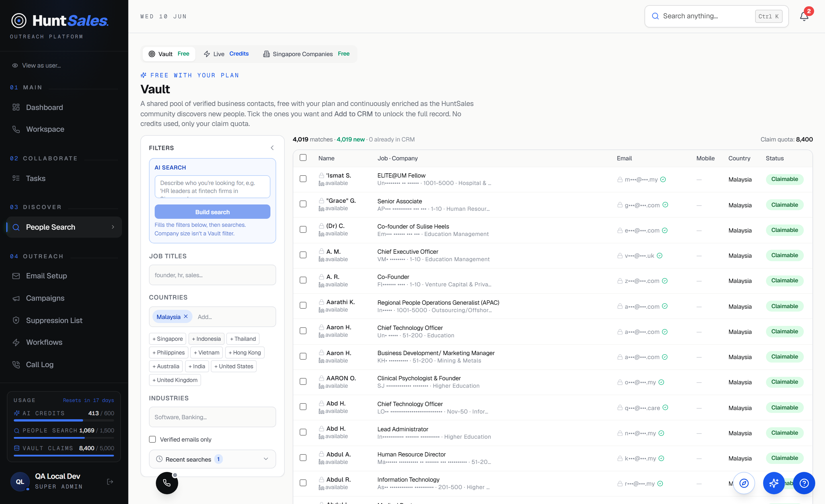Open Dashboard from the sidebar
The height and width of the screenshot is (504, 825).
pyautogui.click(x=64, y=107)
